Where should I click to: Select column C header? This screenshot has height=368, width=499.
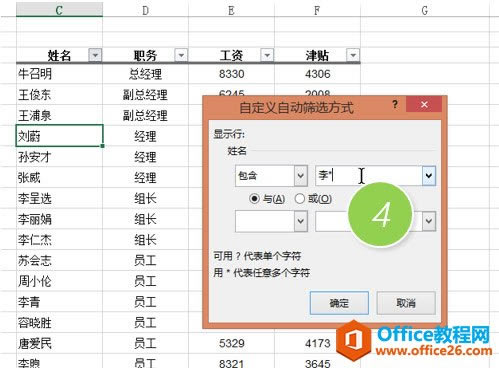coord(59,9)
